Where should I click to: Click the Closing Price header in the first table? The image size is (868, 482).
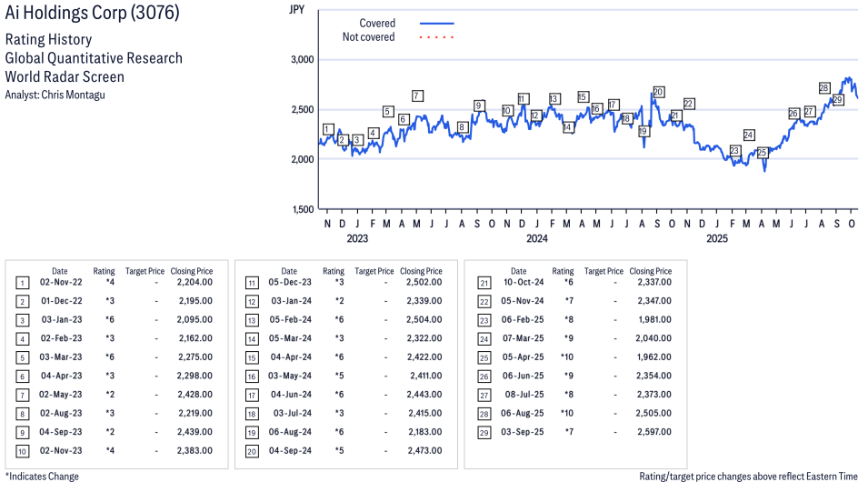[192, 271]
